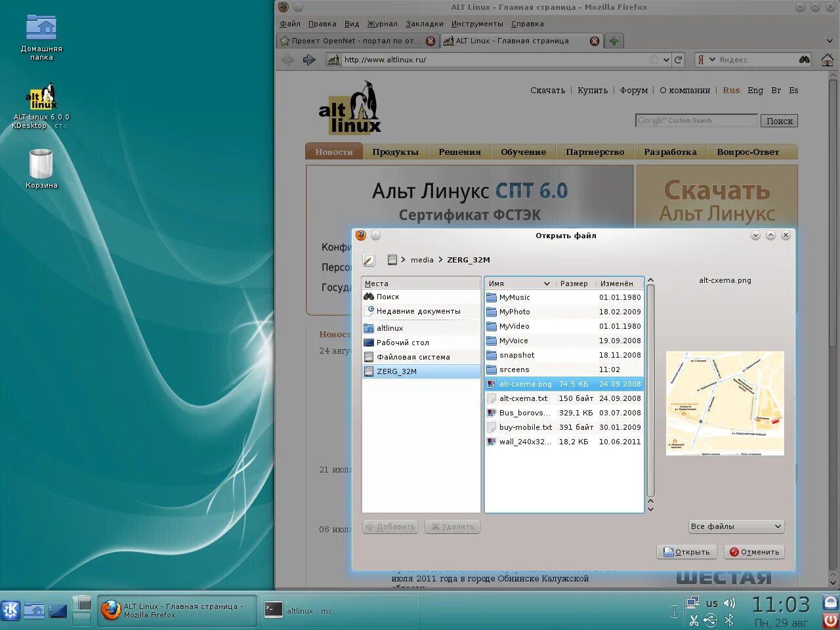Click the Bluetooth icon in the system tray
This screenshot has height=630, width=840.
(729, 620)
